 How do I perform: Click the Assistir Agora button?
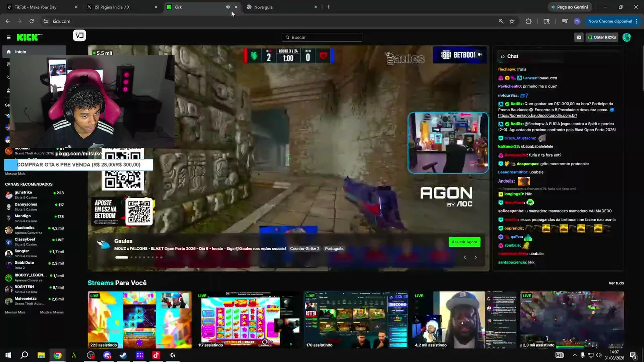464,242
